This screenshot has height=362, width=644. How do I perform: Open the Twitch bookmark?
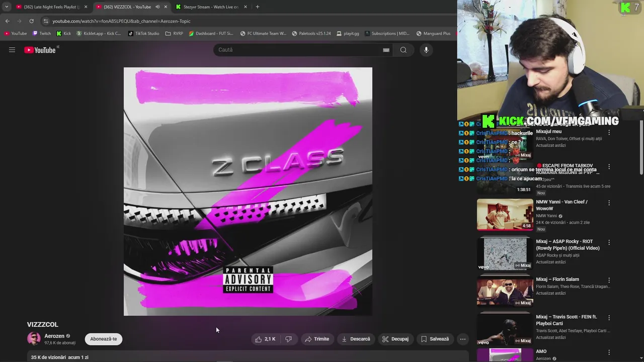tap(42, 34)
